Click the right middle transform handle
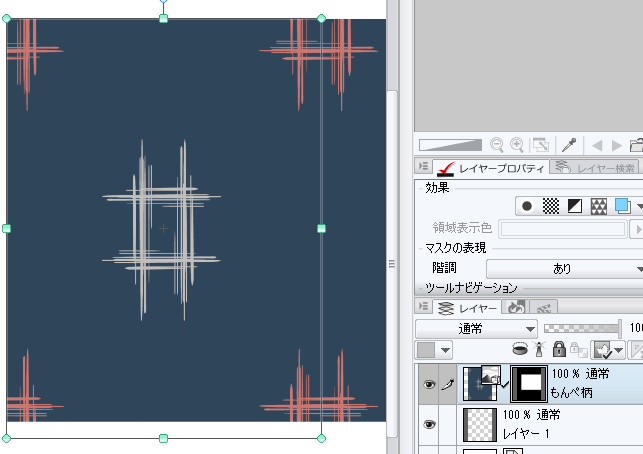643x454 pixels. click(x=322, y=228)
